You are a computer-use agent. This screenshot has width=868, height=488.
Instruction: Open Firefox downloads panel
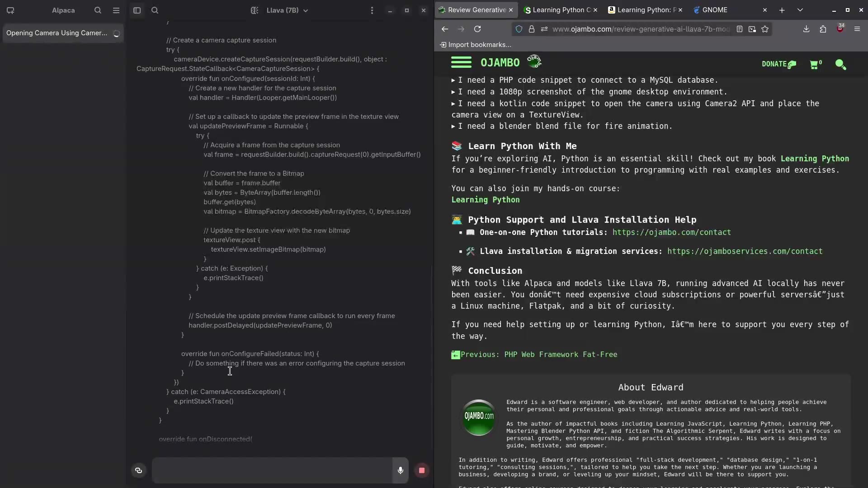pyautogui.click(x=807, y=29)
